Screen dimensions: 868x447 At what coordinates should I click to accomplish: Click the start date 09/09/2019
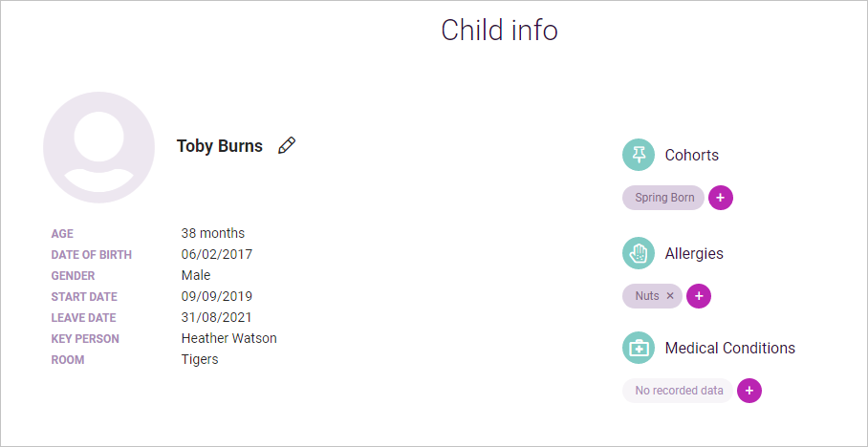(x=217, y=296)
